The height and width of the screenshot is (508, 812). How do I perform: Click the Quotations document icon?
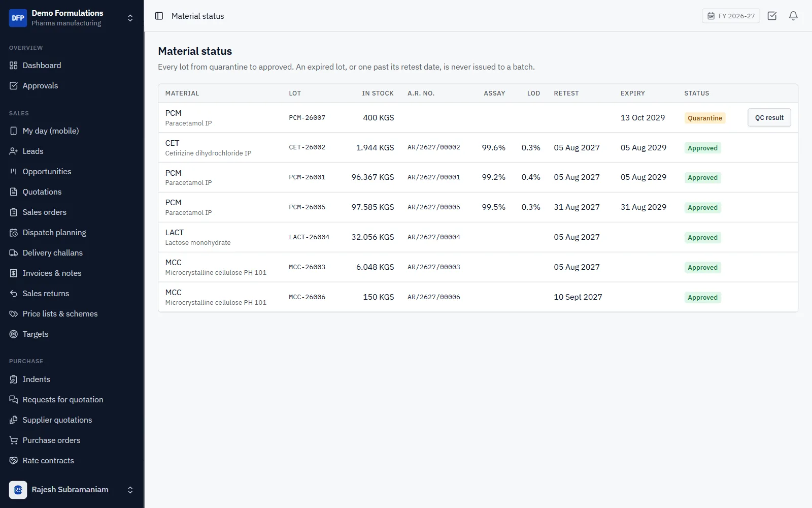click(14, 192)
